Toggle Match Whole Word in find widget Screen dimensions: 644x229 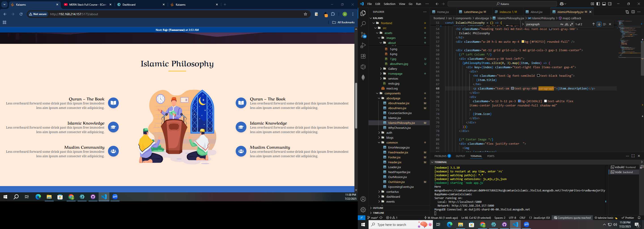click(566, 24)
